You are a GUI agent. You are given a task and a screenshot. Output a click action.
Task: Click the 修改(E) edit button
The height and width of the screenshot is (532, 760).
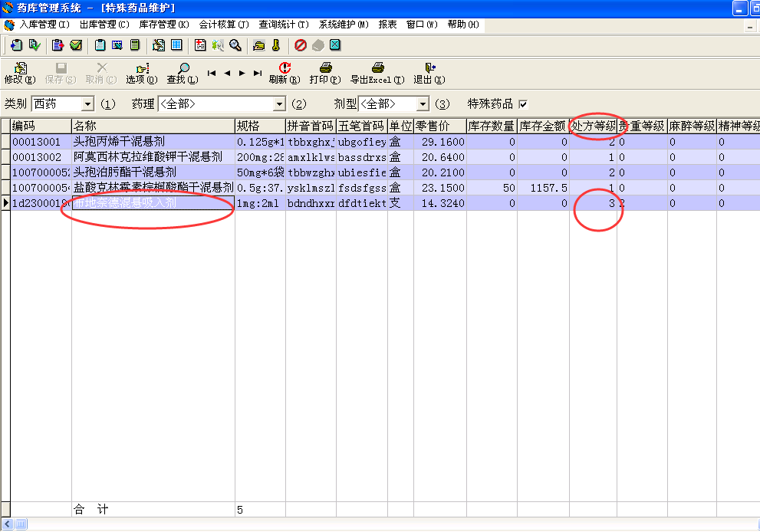point(20,73)
